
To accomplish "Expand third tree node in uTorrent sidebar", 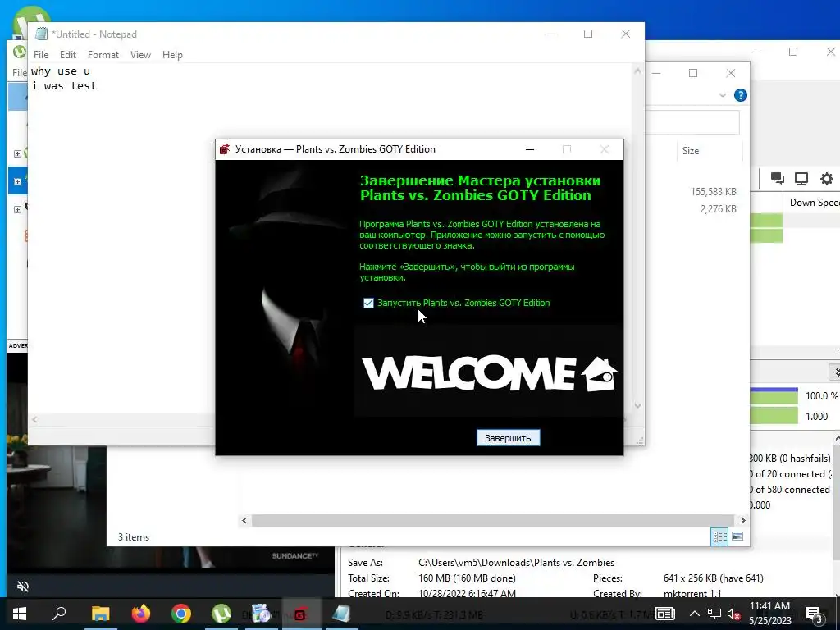I will click(17, 209).
